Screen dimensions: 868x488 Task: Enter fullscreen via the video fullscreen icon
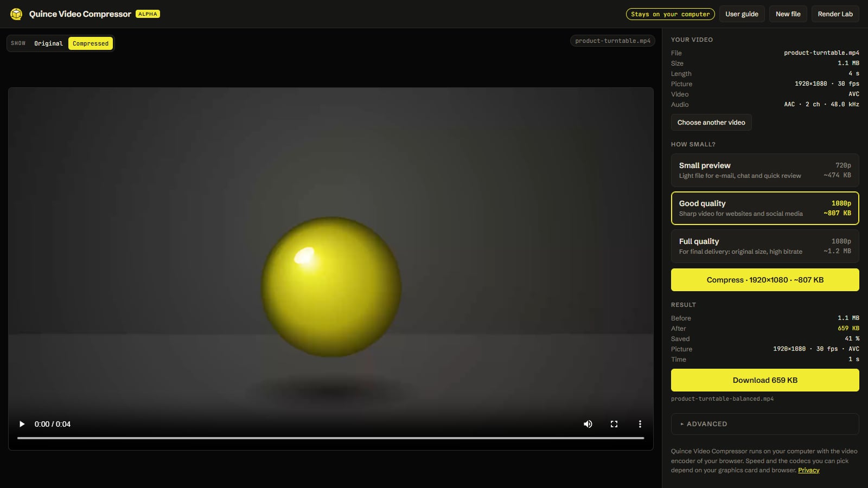pos(614,424)
